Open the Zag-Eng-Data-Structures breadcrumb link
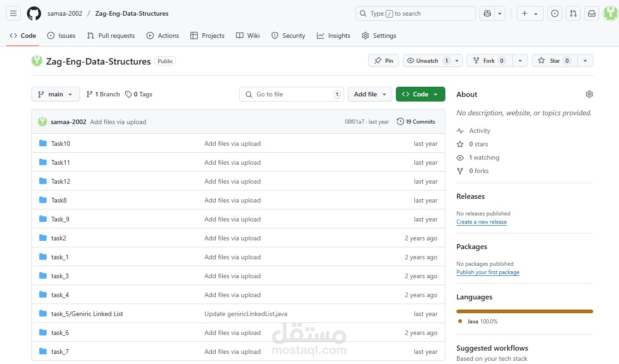 pos(132,13)
